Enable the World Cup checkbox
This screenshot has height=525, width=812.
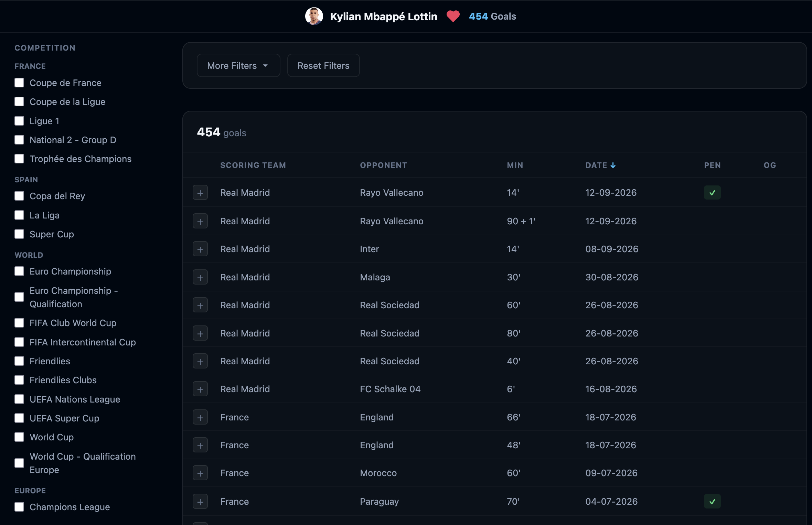tap(19, 437)
